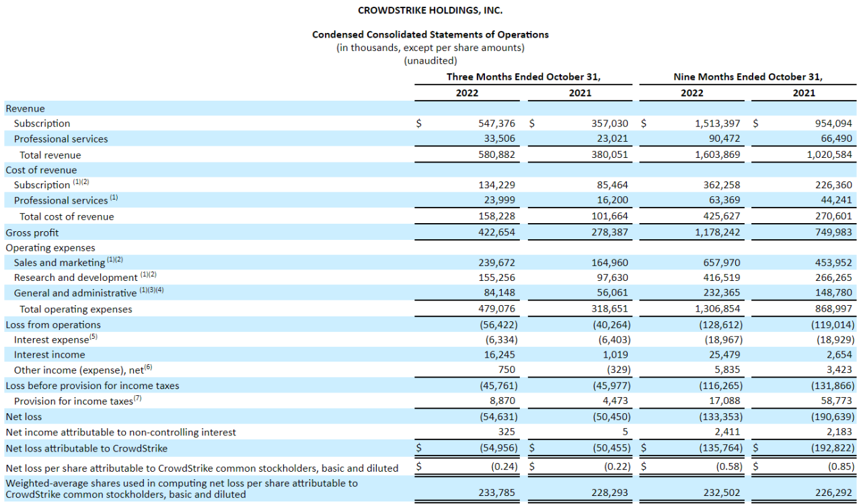Select the Total operating expenses label
Screen dimensions: 861x504
pos(76,309)
